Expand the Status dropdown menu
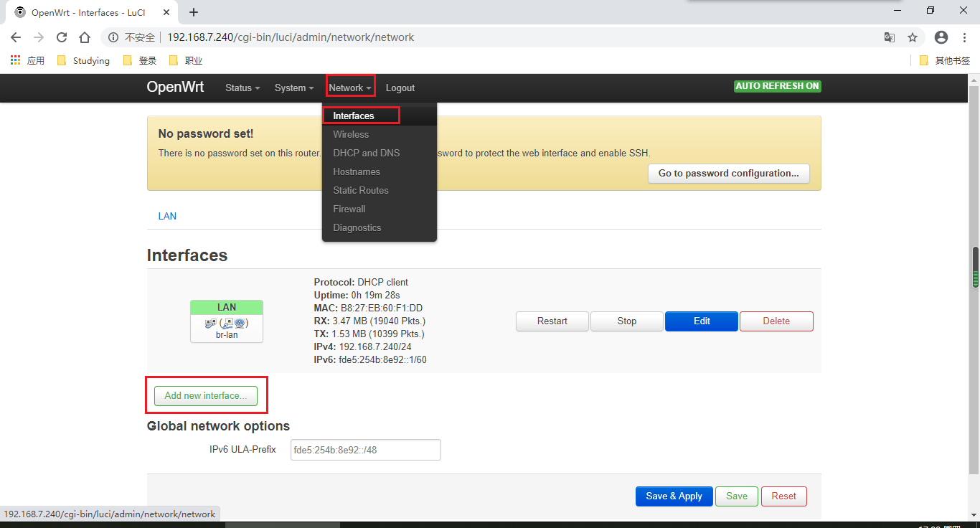Image resolution: width=980 pixels, height=528 pixels. pyautogui.click(x=242, y=88)
